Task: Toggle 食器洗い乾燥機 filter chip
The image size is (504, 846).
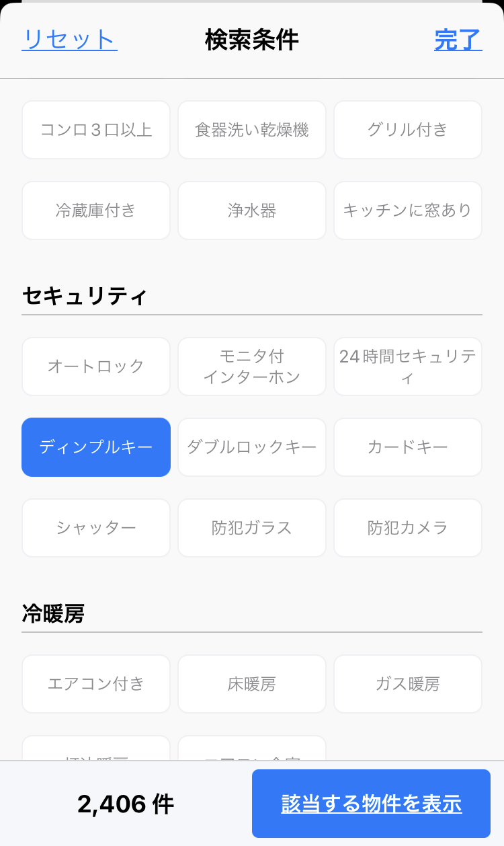Action: tap(252, 130)
